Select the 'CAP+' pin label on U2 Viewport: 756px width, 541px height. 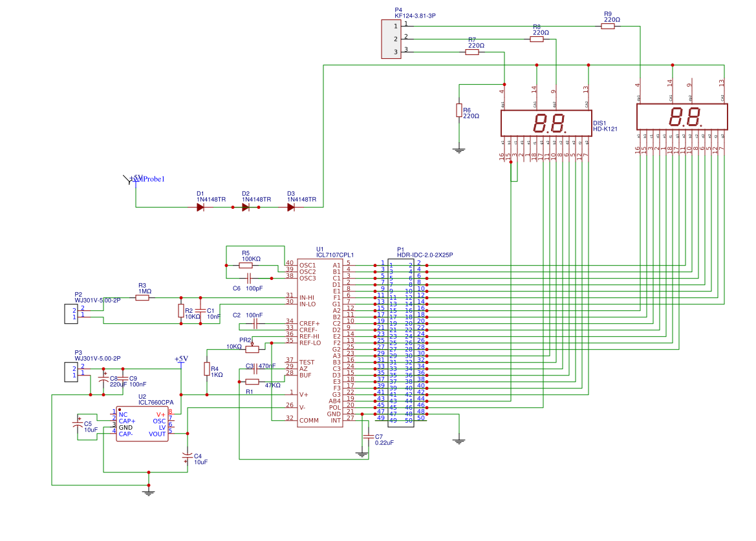point(127,421)
